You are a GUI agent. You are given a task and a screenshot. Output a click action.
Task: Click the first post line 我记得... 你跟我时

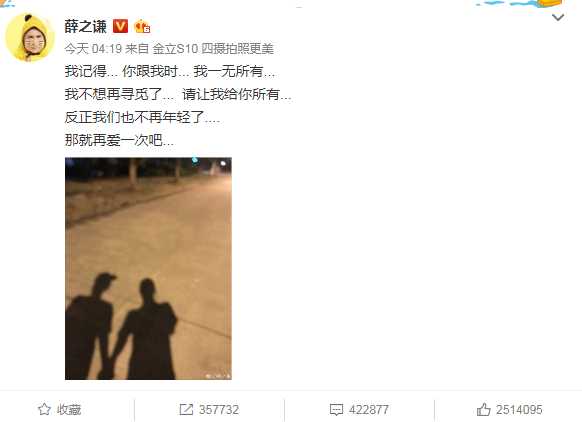click(x=127, y=71)
